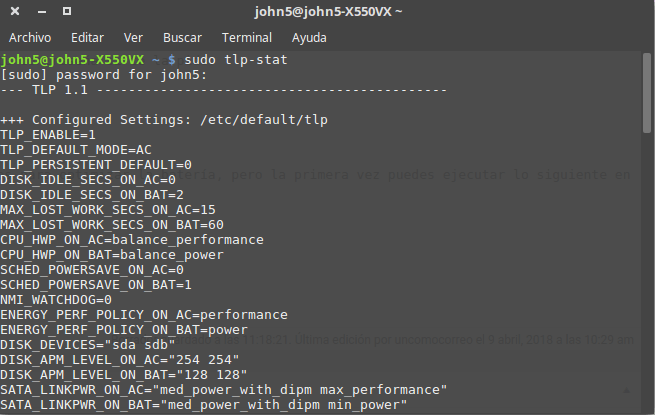Maximize the terminal window
655x415 pixels.
pos(67,11)
